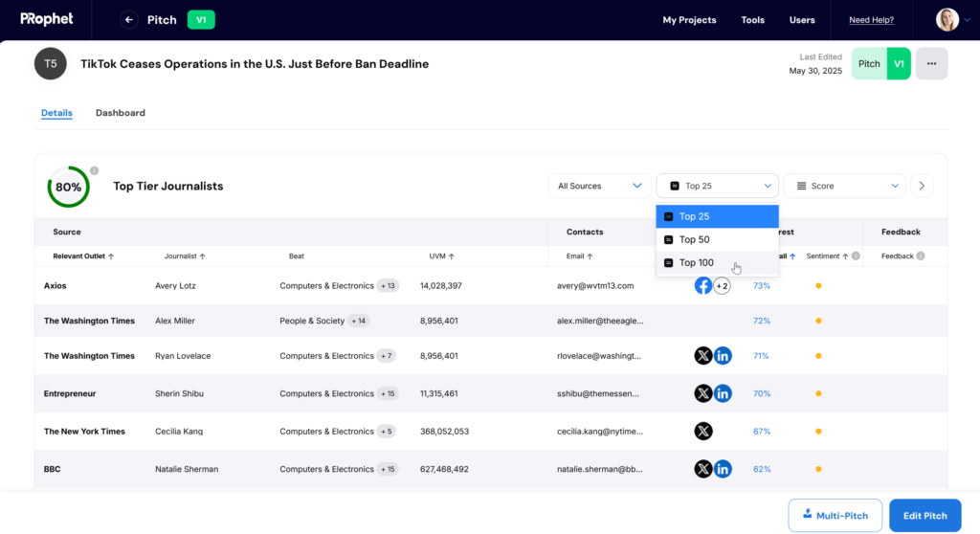Click the sentiment dot in Axios row
Screen dimensions: 980x534
[818, 286]
